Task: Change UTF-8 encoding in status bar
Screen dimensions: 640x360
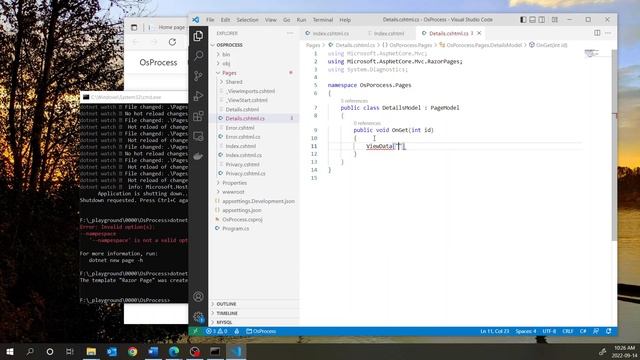Action: tap(549, 331)
